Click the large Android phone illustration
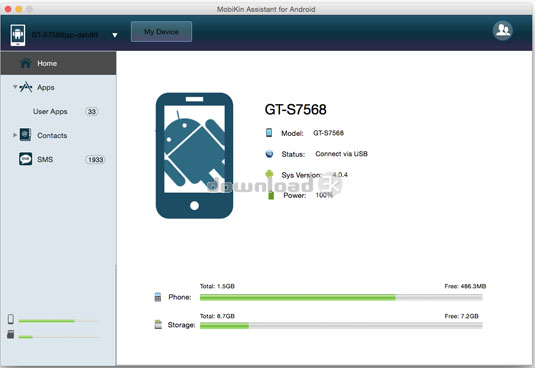Image resolution: width=550 pixels, height=368 pixels. pyautogui.click(x=194, y=156)
